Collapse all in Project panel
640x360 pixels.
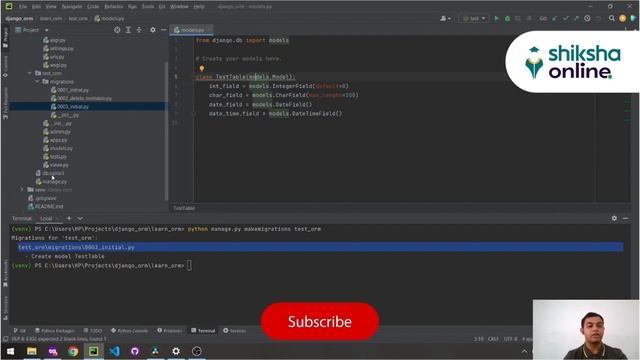pyautogui.click(x=139, y=30)
